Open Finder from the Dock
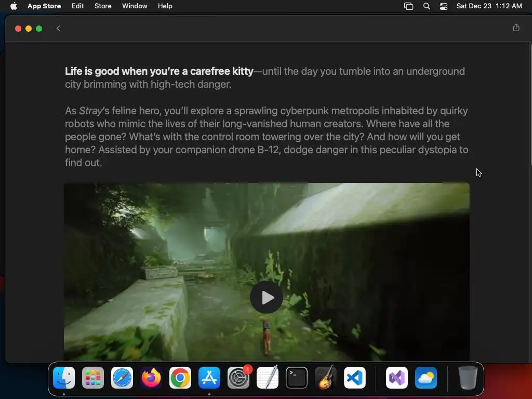The width and height of the screenshot is (532, 399). click(x=64, y=378)
